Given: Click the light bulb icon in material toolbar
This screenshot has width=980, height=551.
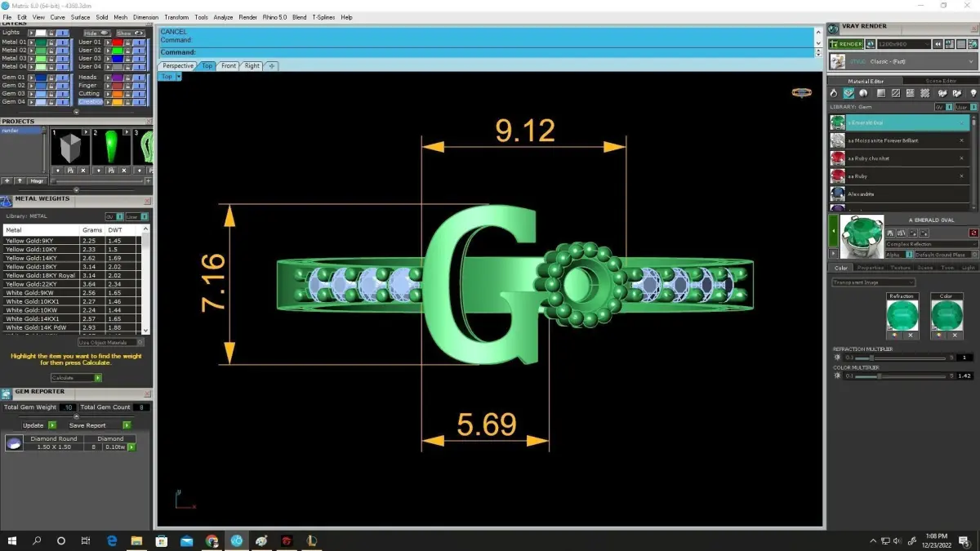Looking at the screenshot, I should tap(973, 93).
